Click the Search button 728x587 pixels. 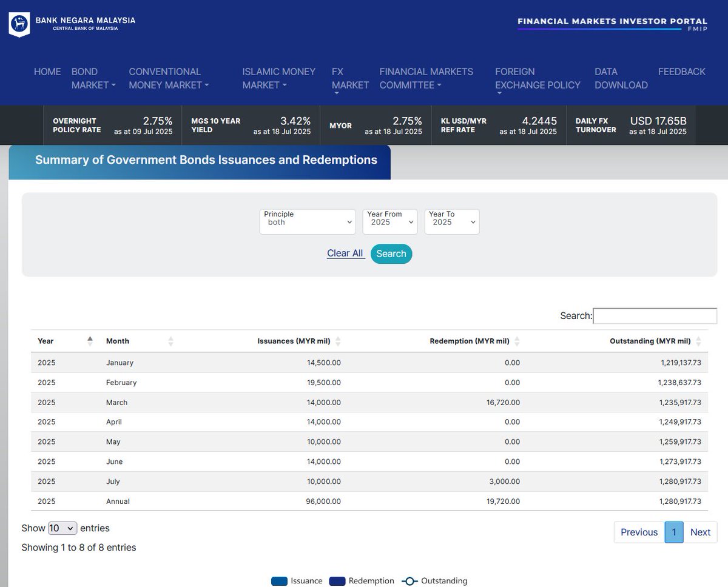391,254
